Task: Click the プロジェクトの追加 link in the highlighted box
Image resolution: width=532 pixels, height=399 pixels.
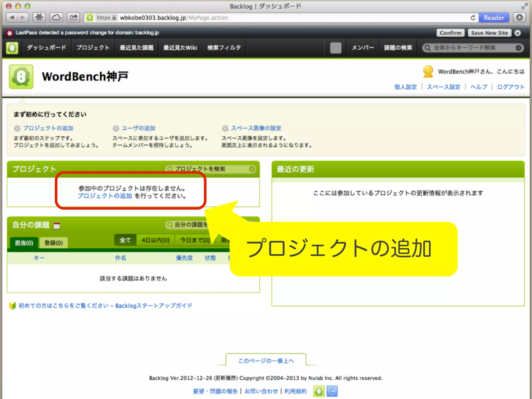Action: pos(105,196)
